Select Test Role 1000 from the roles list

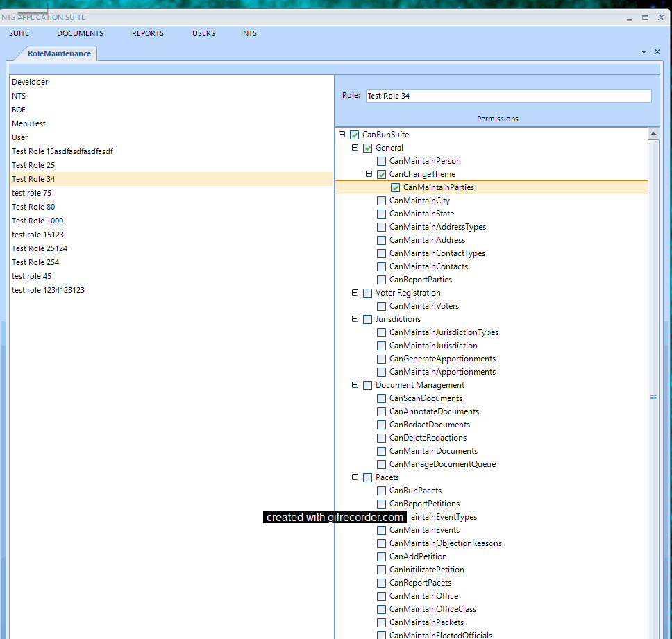pyautogui.click(x=37, y=221)
